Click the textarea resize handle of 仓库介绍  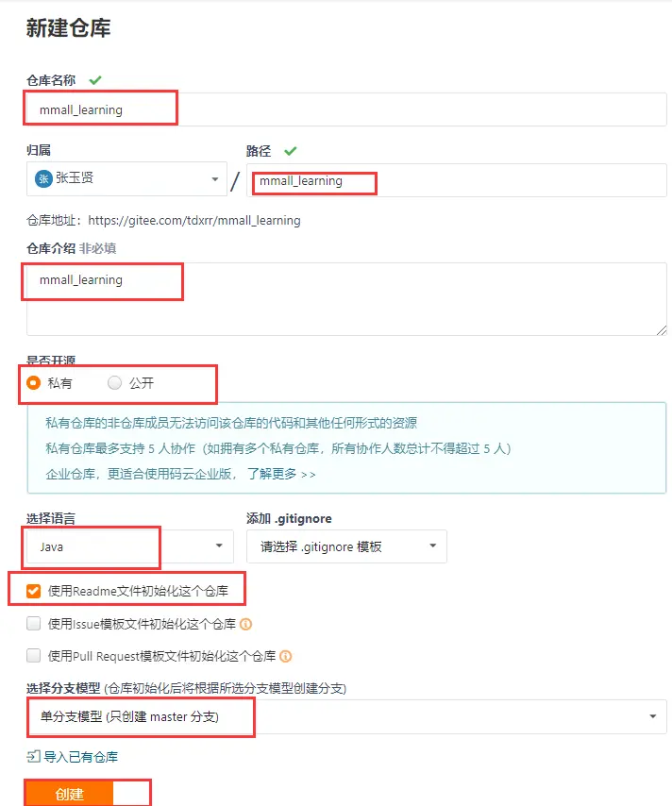tap(662, 330)
